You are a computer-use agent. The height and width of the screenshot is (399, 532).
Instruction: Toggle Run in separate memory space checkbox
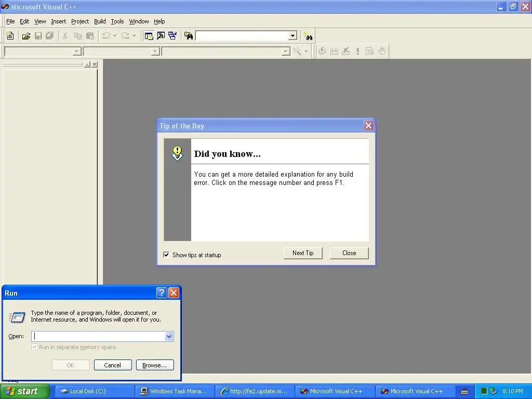click(x=34, y=347)
